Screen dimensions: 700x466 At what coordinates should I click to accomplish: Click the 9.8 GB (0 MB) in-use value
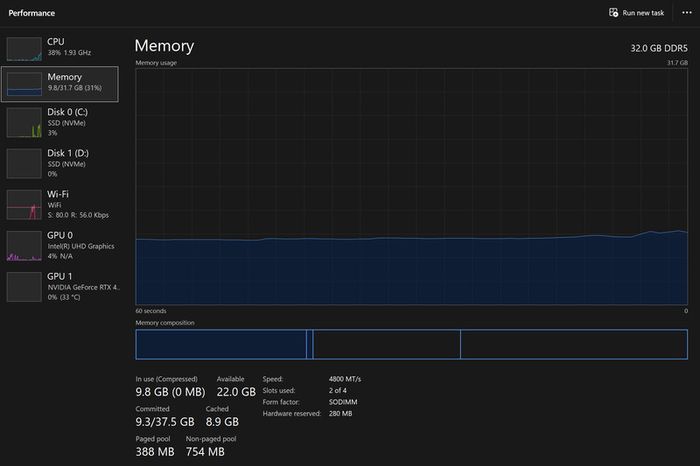pyautogui.click(x=171, y=392)
